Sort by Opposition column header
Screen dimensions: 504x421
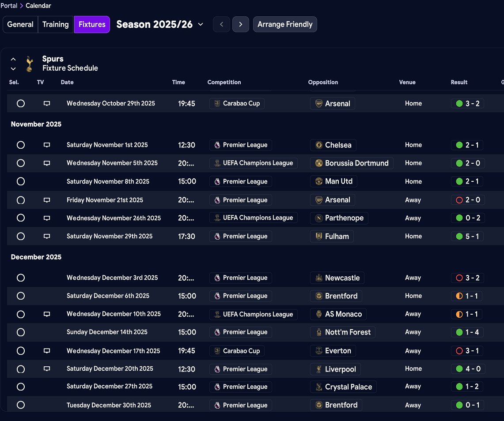(323, 82)
